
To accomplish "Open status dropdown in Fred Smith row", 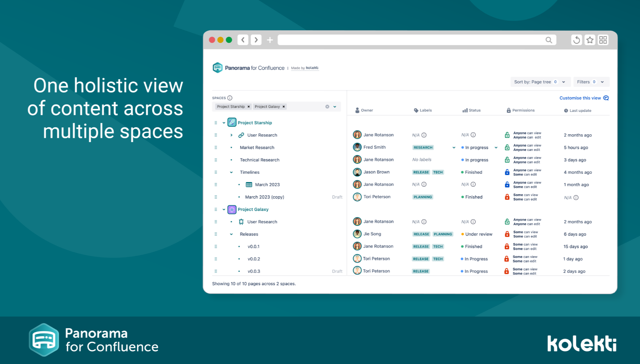I will pos(496,148).
